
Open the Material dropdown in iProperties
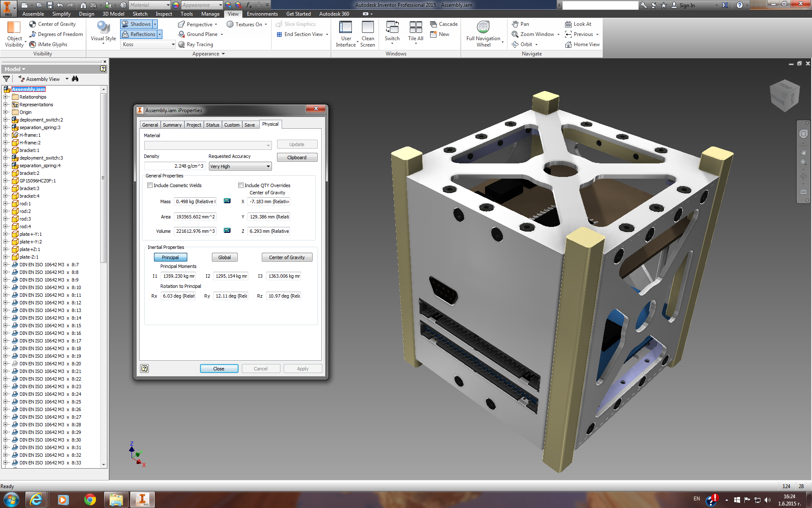[208, 145]
